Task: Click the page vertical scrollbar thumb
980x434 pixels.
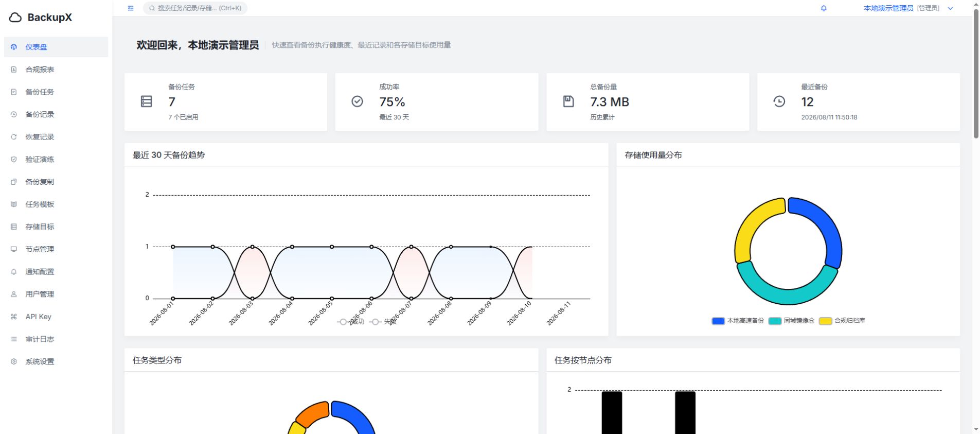Action: (976, 73)
